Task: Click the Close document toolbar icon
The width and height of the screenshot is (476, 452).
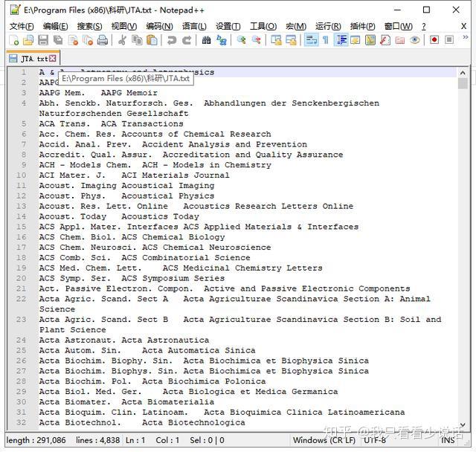Action: coord(73,40)
